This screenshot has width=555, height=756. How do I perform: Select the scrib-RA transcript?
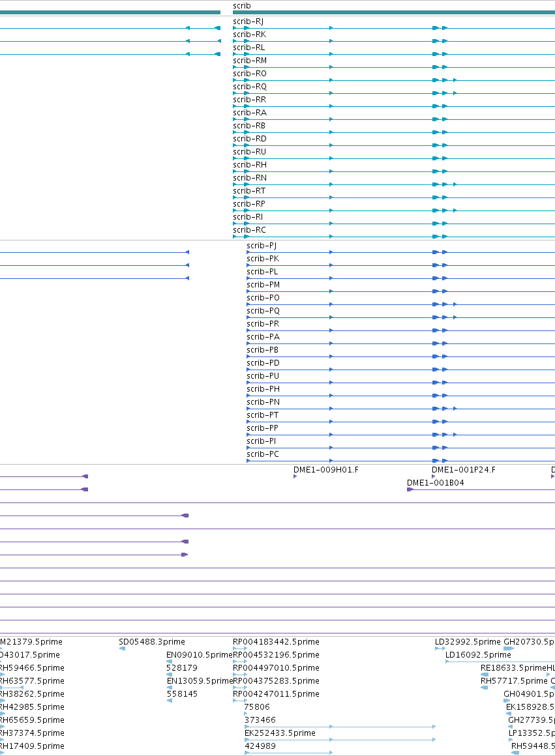[250, 112]
